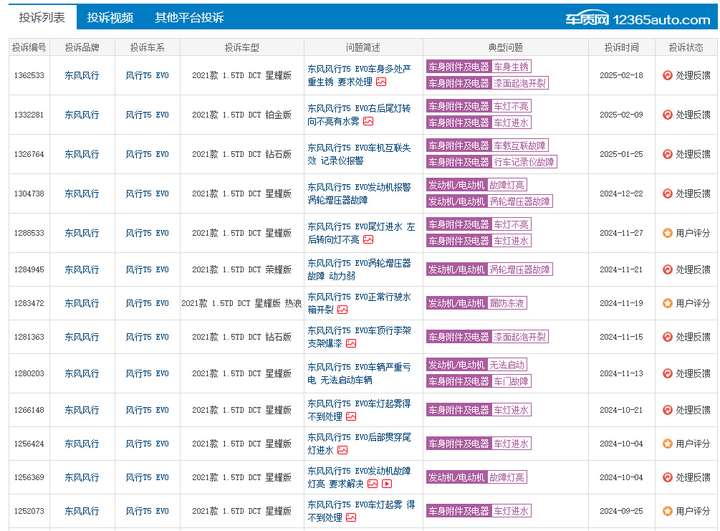Screen dimensions: 720x531
Task: Open image icon in complaint 1362533 description
Action: coord(381,82)
